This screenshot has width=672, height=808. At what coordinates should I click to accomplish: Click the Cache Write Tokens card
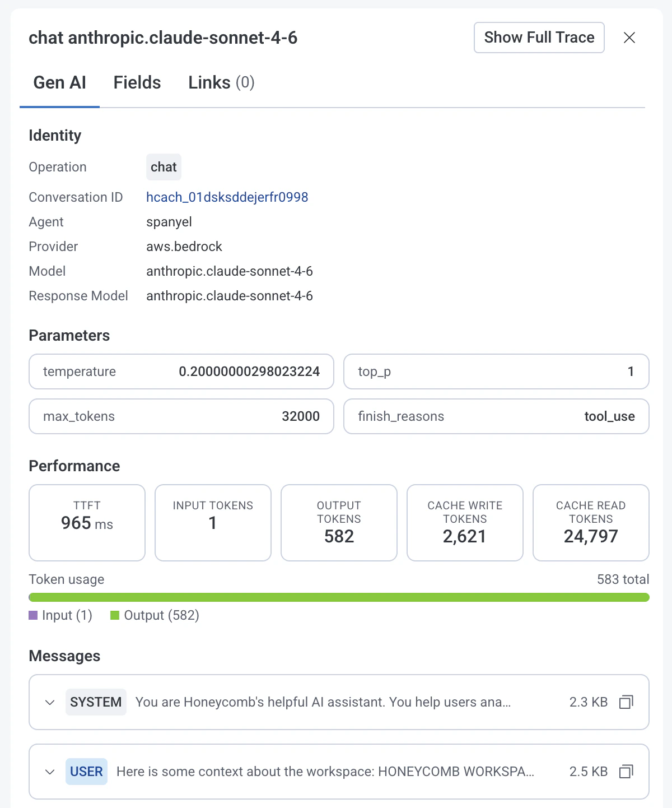click(465, 523)
